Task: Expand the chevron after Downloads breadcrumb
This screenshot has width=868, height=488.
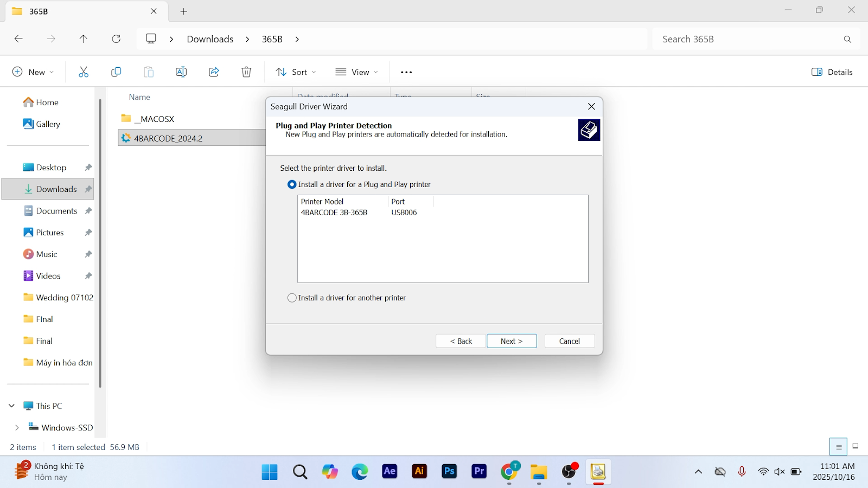Action: click(247, 39)
